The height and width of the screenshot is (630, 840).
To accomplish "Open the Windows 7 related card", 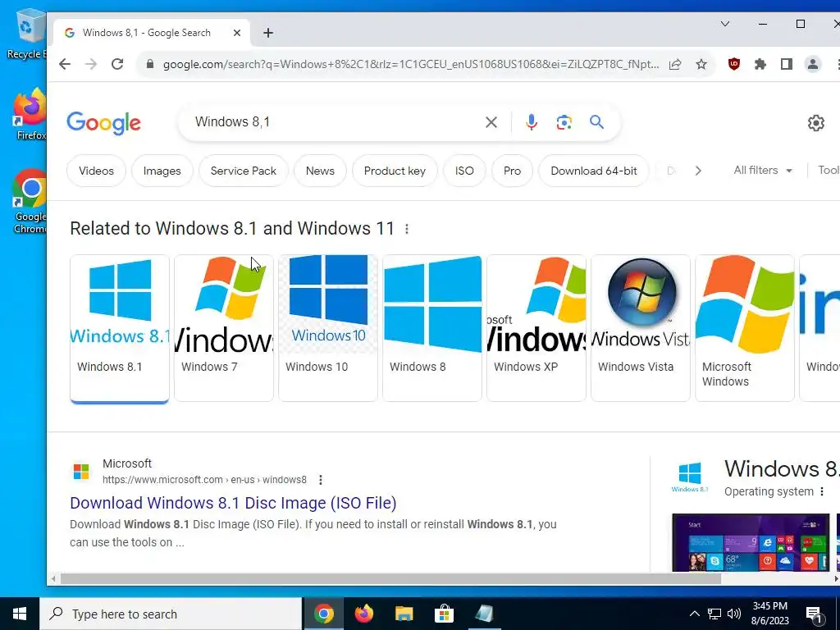I will [224, 328].
